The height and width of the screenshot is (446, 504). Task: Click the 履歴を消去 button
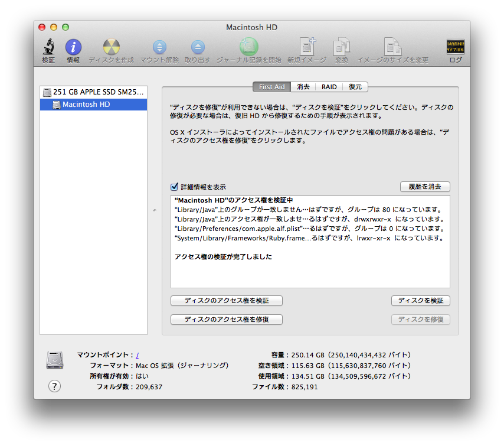[x=425, y=187]
